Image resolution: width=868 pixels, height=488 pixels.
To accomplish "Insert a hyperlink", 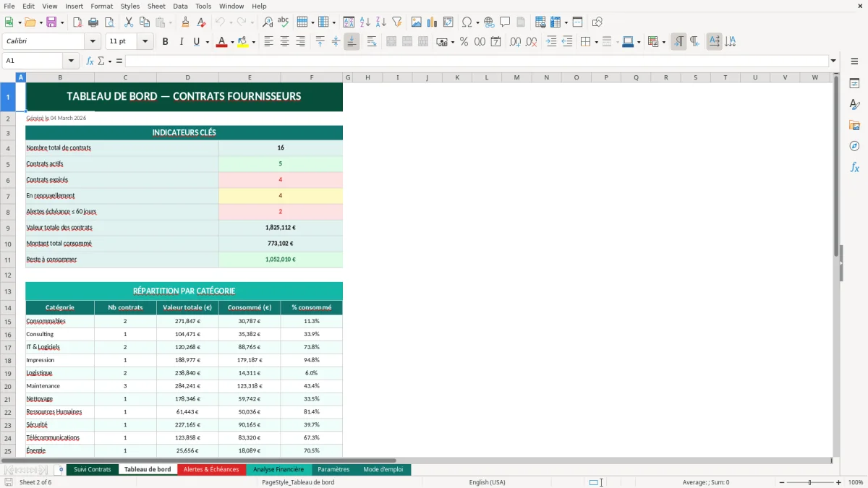I will click(489, 22).
